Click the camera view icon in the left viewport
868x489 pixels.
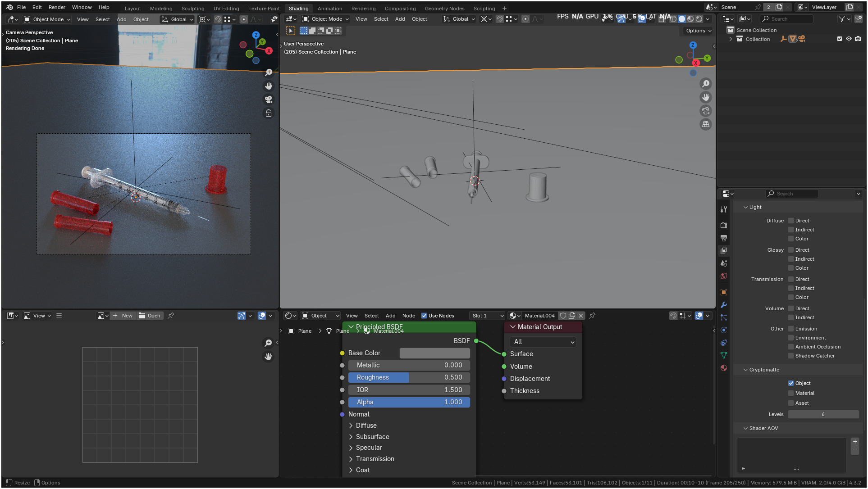(x=269, y=100)
